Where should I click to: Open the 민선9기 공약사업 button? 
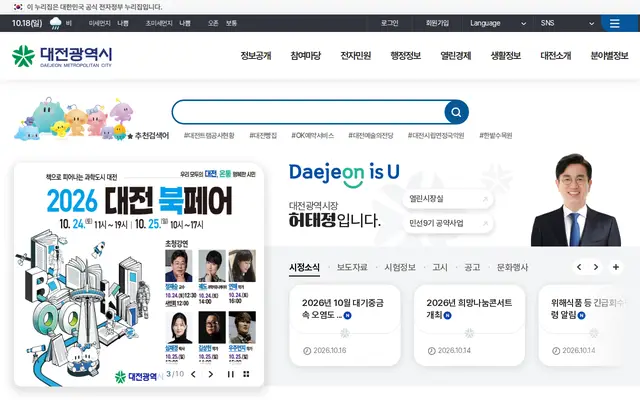point(448,223)
